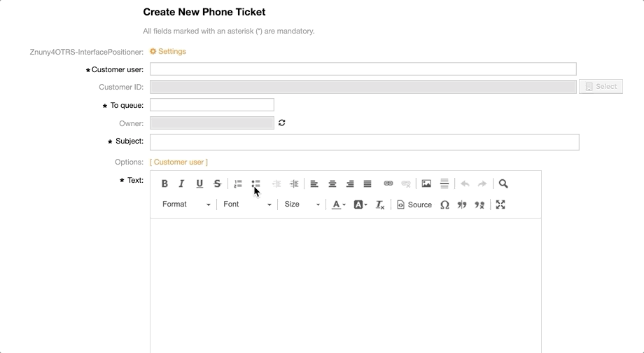Insert horizontal line
This screenshot has width=644, height=353.
[444, 184]
